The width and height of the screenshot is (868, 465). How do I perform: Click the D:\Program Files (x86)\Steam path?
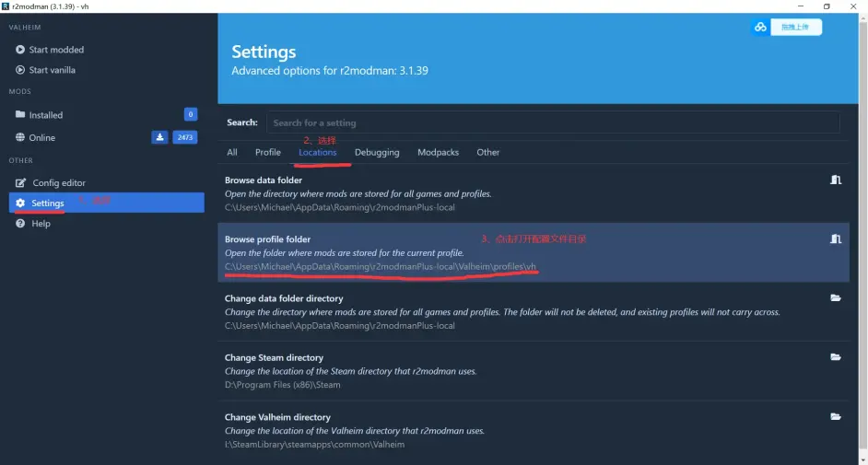coord(282,385)
